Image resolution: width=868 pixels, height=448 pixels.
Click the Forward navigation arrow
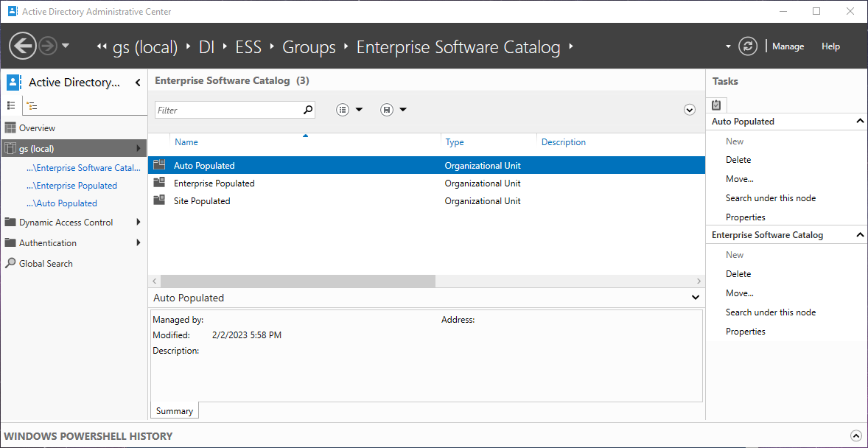48,46
